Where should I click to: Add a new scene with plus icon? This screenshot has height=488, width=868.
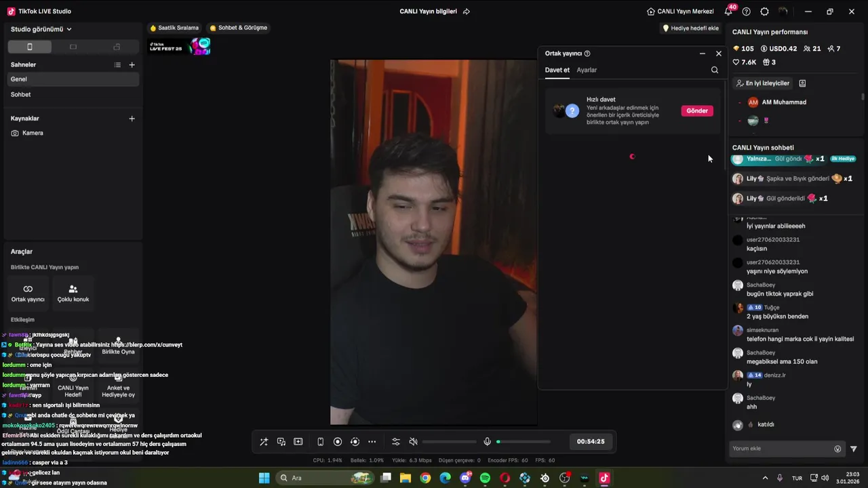click(132, 65)
